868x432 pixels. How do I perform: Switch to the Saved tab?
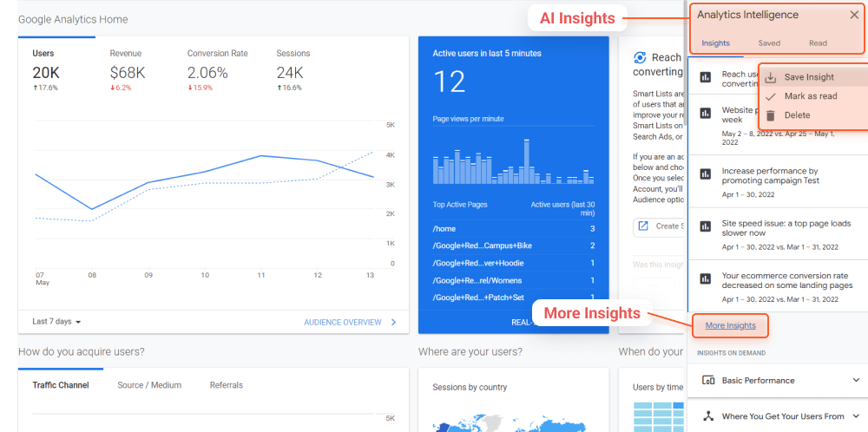pos(769,43)
